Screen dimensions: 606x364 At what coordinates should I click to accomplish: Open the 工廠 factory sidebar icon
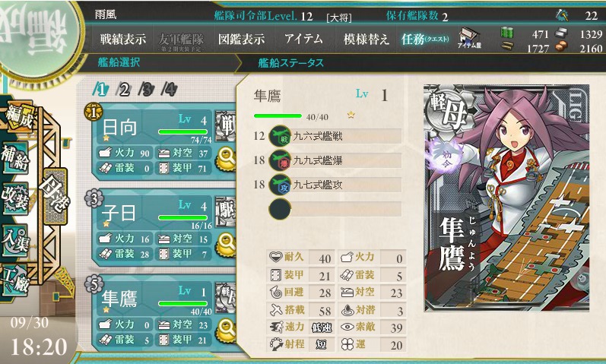click(x=15, y=281)
